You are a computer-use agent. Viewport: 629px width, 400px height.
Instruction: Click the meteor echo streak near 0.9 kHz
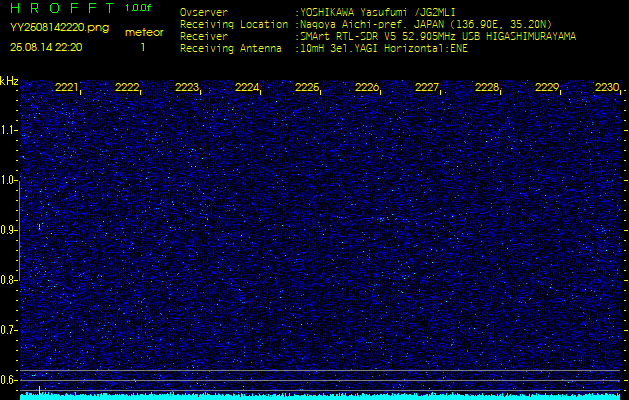coord(39,227)
